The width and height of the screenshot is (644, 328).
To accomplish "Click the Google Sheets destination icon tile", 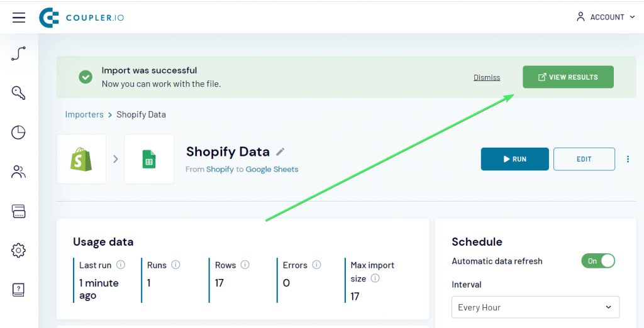I will 149,159.
